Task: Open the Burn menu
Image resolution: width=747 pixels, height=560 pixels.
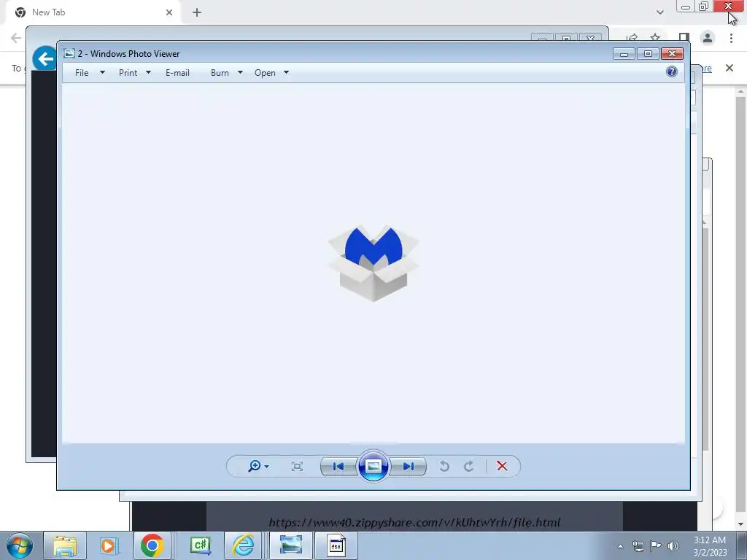Action: [220, 73]
